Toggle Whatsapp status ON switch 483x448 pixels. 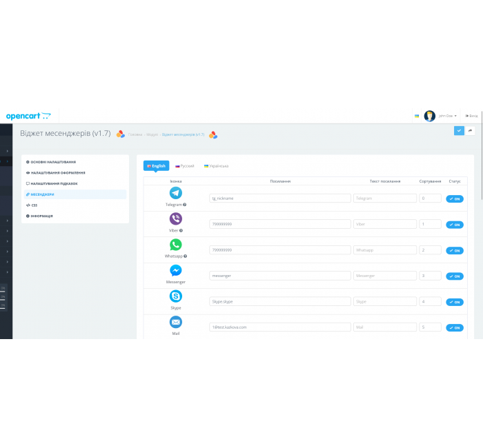click(455, 250)
